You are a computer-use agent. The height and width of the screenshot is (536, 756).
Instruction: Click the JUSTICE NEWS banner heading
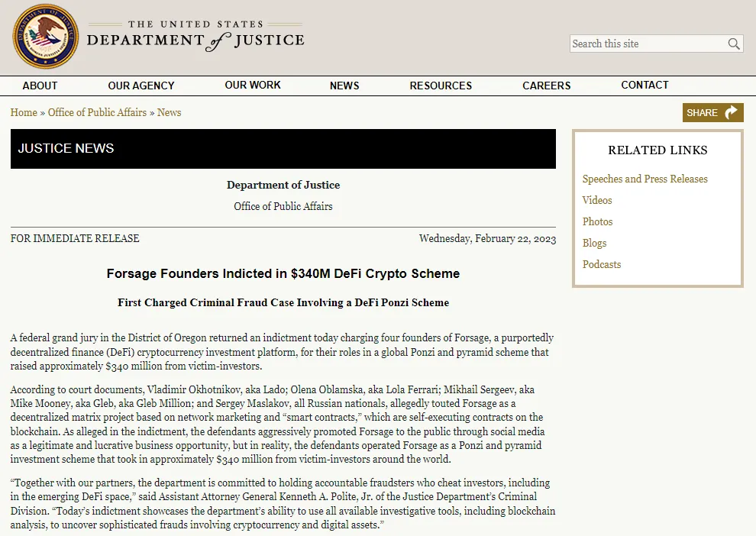coord(66,148)
